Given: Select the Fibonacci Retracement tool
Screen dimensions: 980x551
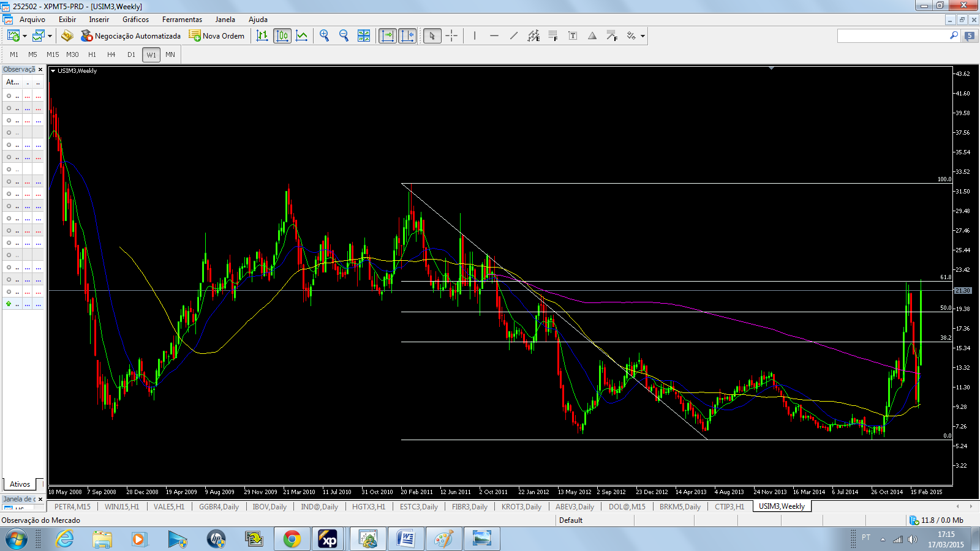Looking at the screenshot, I should tap(553, 36).
